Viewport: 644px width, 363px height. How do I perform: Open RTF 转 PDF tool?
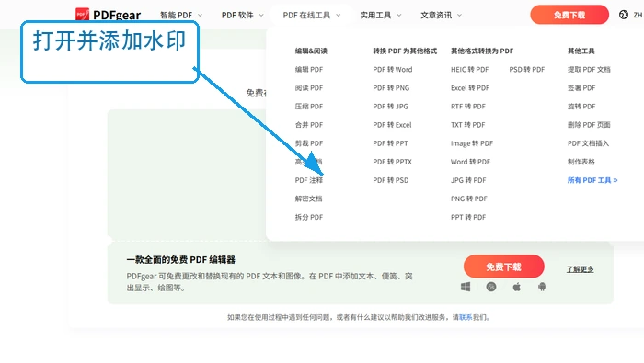click(468, 107)
